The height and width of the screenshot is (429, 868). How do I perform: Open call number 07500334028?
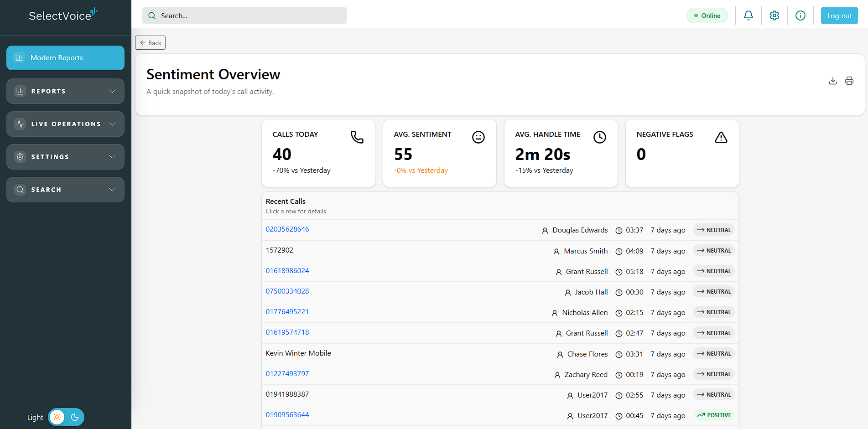pyautogui.click(x=287, y=291)
